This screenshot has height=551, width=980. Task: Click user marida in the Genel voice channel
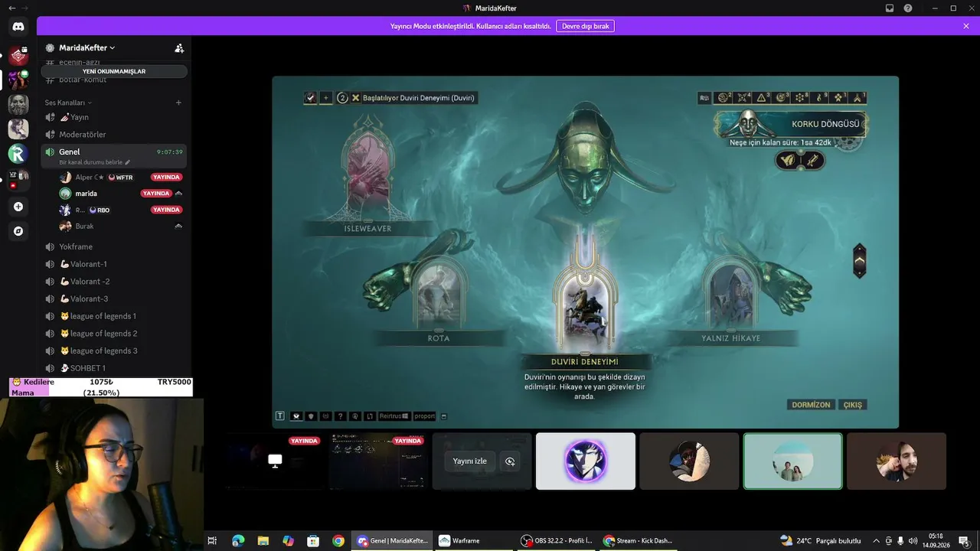pos(120,194)
